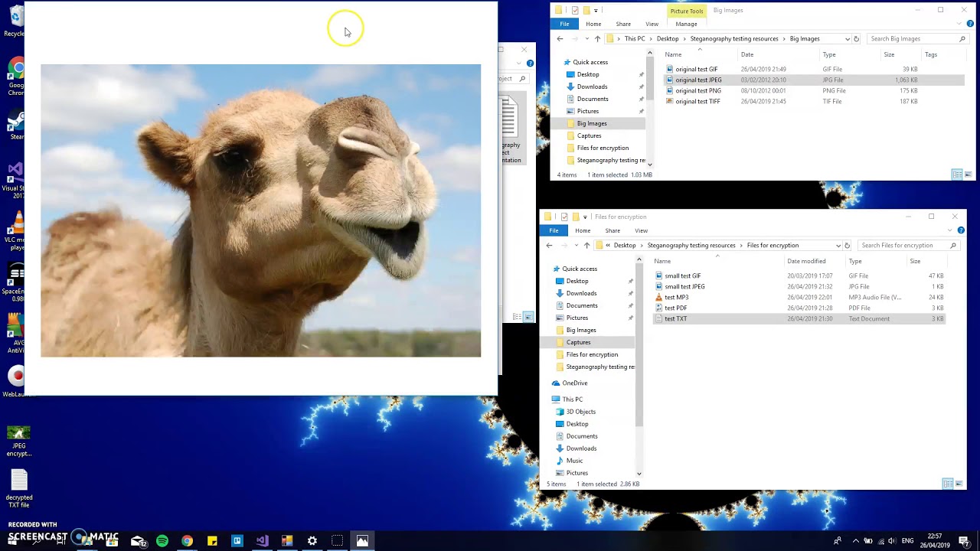980x551 pixels.
Task: Switch Big Images window to large thumbnails view
Action: (x=968, y=175)
